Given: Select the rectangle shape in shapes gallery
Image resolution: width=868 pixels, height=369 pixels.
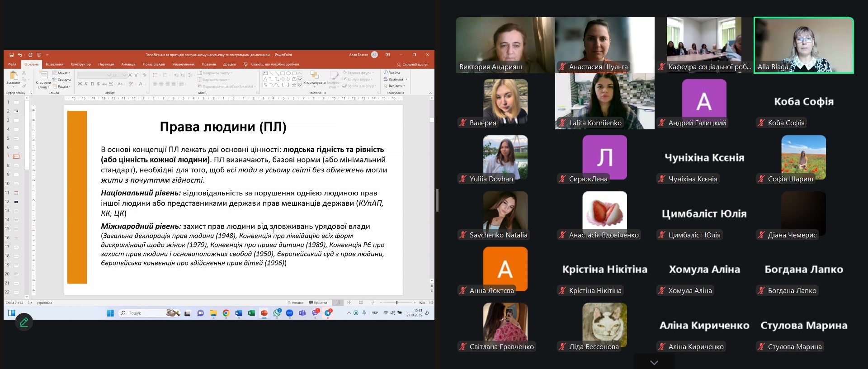Looking at the screenshot, I should point(283,73).
